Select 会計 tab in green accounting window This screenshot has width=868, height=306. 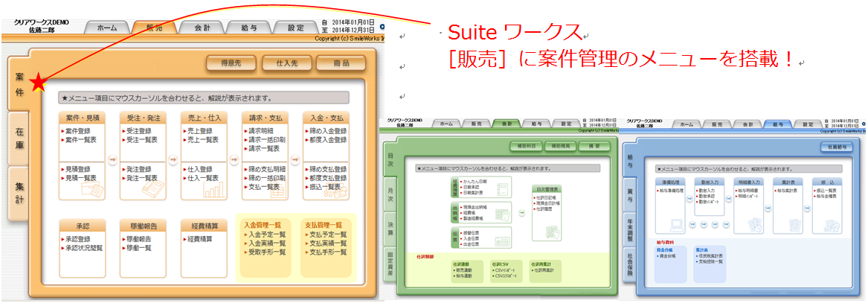[x=505, y=124]
